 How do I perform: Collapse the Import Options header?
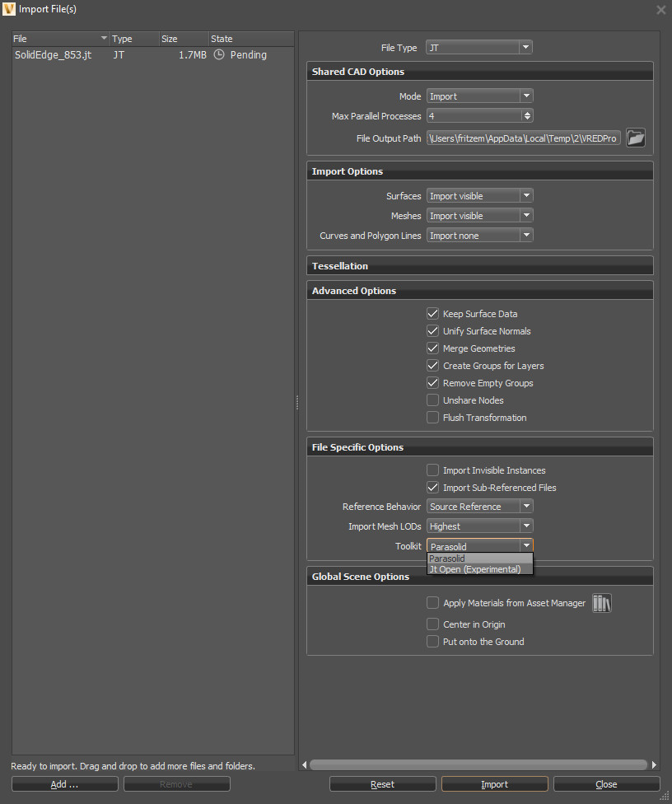(x=480, y=171)
